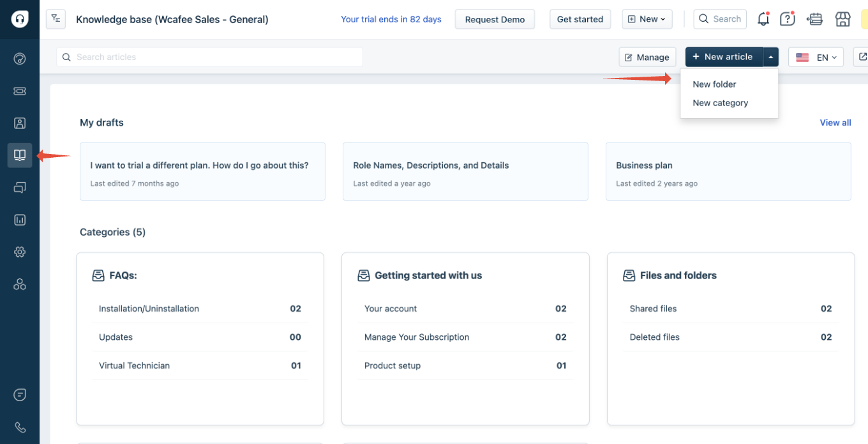Click the Files and folders title

click(678, 275)
